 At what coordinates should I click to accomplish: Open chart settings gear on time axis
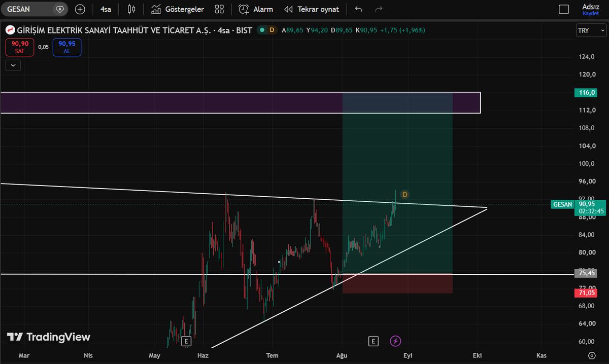point(591,355)
